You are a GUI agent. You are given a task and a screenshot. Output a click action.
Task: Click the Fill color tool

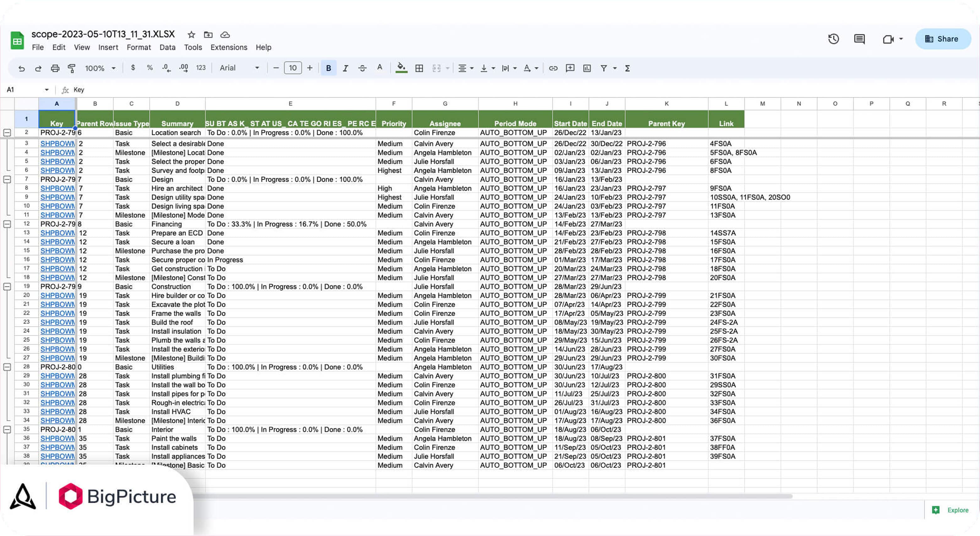click(x=401, y=68)
